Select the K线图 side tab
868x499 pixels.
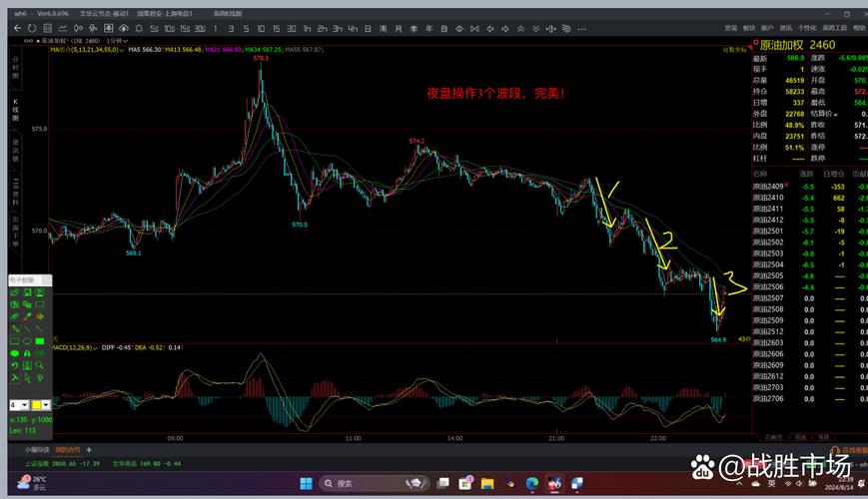[16, 110]
